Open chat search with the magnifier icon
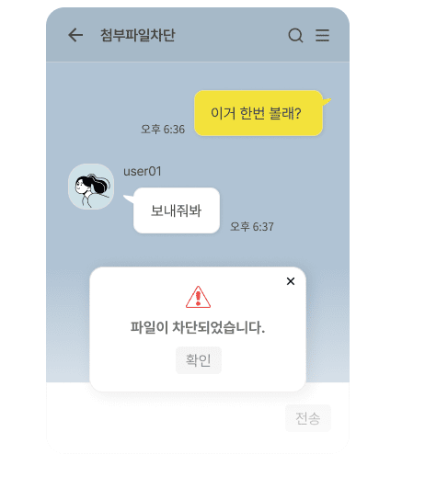The height and width of the screenshot is (500, 448). tap(295, 35)
